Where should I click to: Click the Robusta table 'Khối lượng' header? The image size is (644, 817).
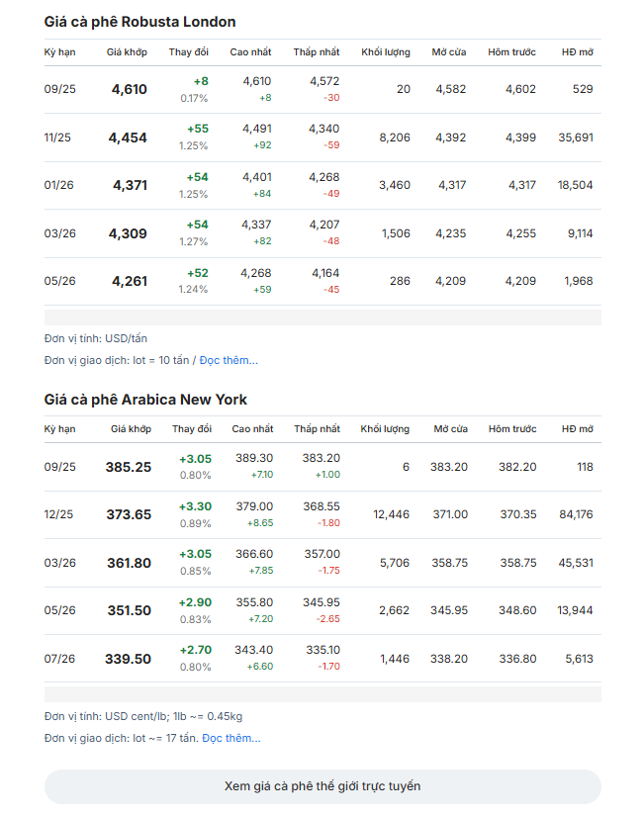click(386, 52)
